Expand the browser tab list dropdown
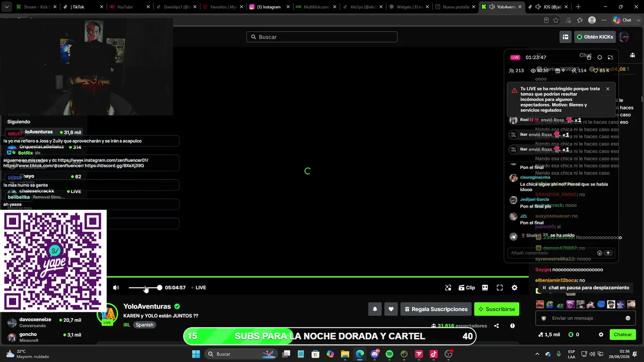The height and width of the screenshot is (362, 644). 7,7
